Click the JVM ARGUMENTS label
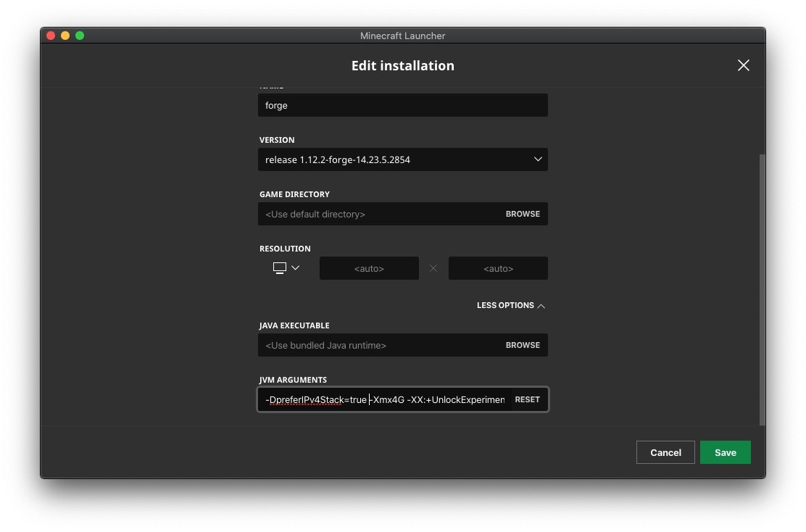Screen dimensions: 806x532 [293, 380]
